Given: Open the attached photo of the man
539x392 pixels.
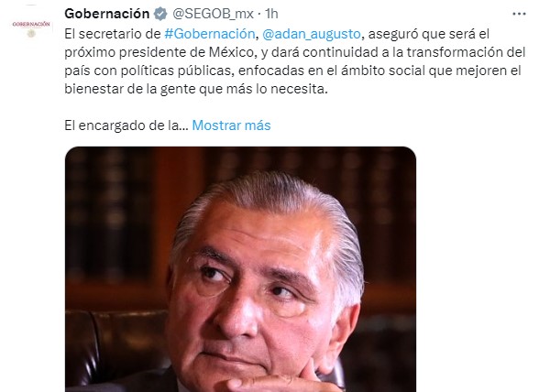Looking at the screenshot, I should 240,269.
